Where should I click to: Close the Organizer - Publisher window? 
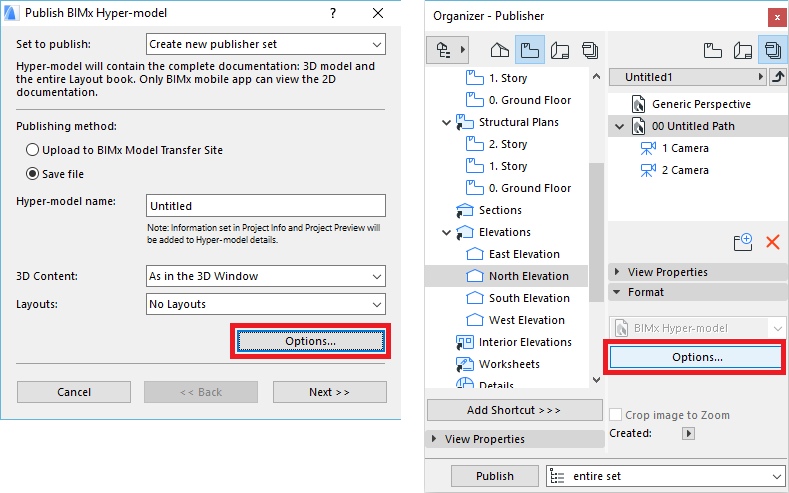coord(777,17)
